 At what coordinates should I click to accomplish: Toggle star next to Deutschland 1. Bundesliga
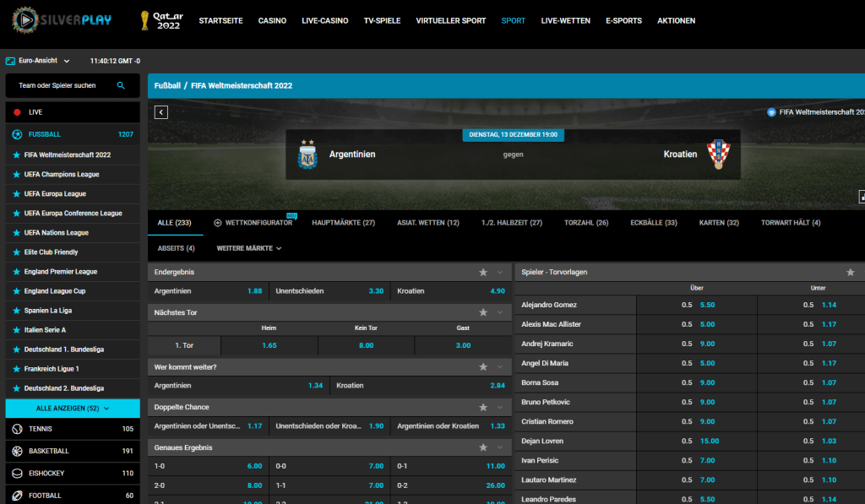pos(17,349)
